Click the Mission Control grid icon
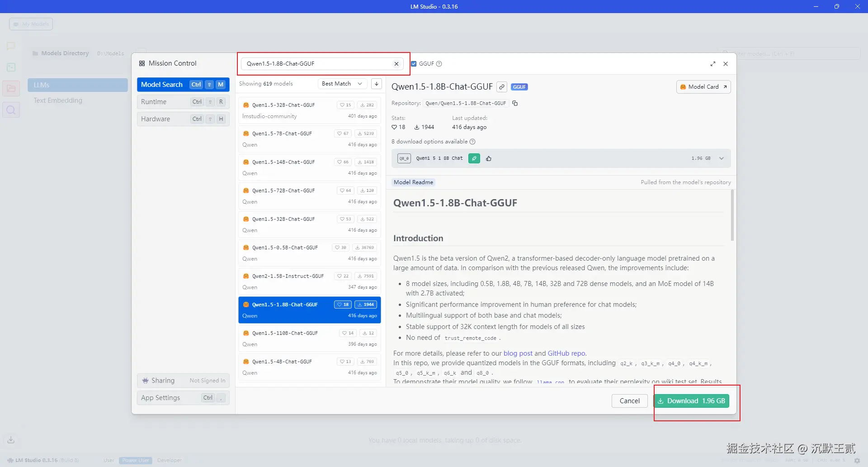Screen dimensions: 868x467 point(142,63)
